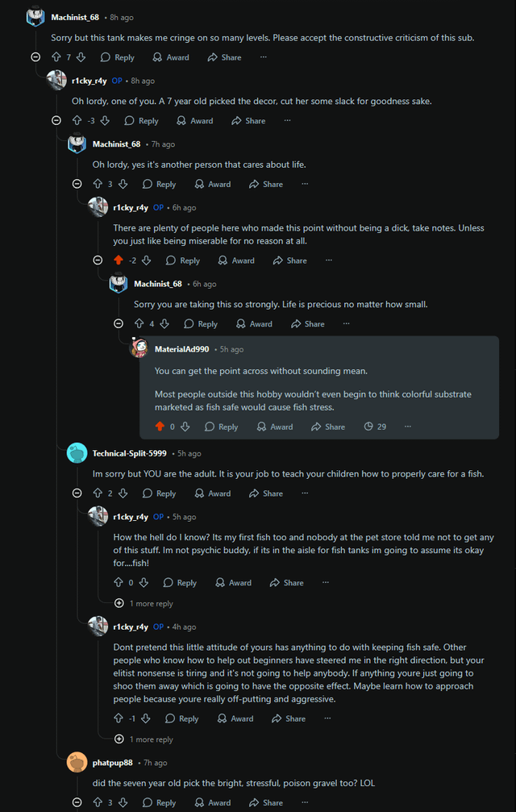Upvote phatpup88's poison gravel comment
This screenshot has width=516, height=812.
(98, 802)
